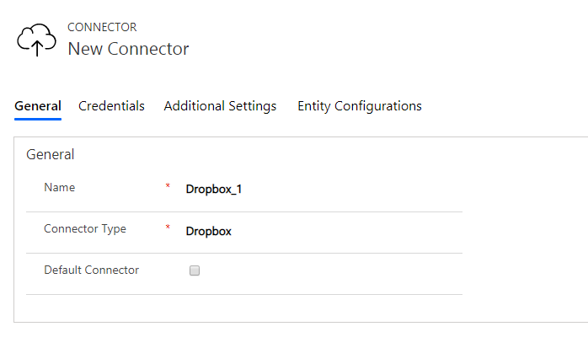This screenshot has width=588, height=364.
Task: Click the divider line under the Name row
Action: click(244, 212)
